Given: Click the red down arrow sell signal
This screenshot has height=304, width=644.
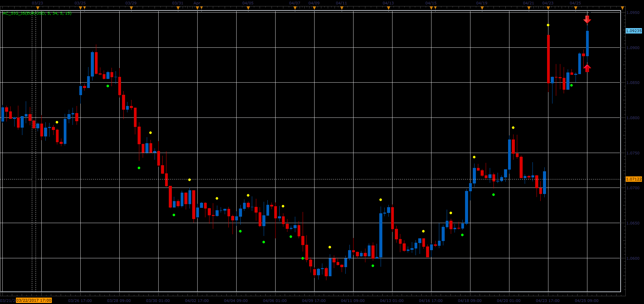Looking at the screenshot, I should 587,20.
